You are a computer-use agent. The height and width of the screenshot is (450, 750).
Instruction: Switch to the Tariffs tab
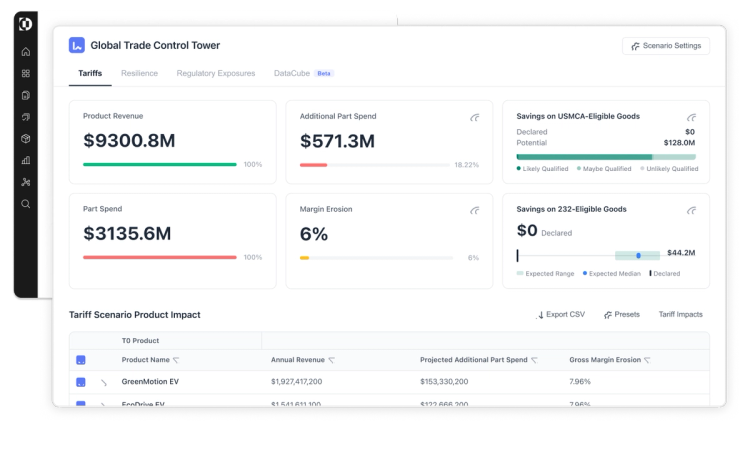(90, 73)
